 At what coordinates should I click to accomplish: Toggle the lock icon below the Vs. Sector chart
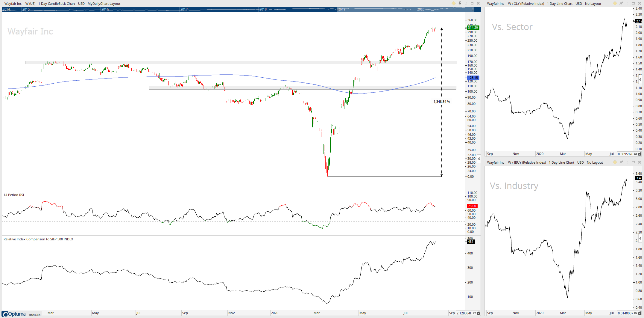(x=640, y=154)
